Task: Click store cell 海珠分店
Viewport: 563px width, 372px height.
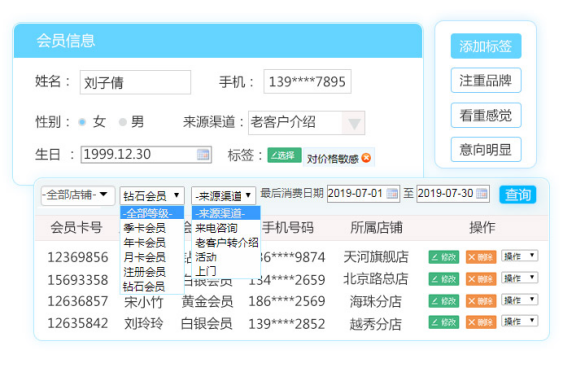Action: point(376,301)
